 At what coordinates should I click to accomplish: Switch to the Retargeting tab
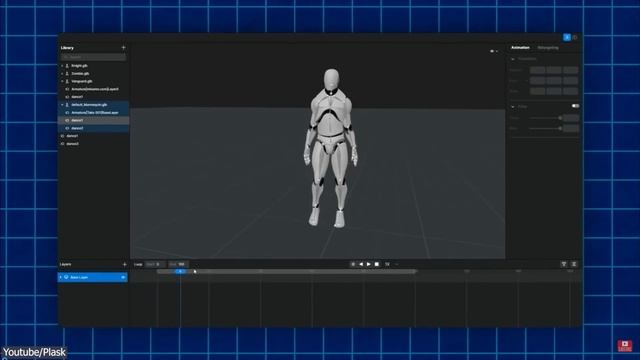(x=548, y=48)
